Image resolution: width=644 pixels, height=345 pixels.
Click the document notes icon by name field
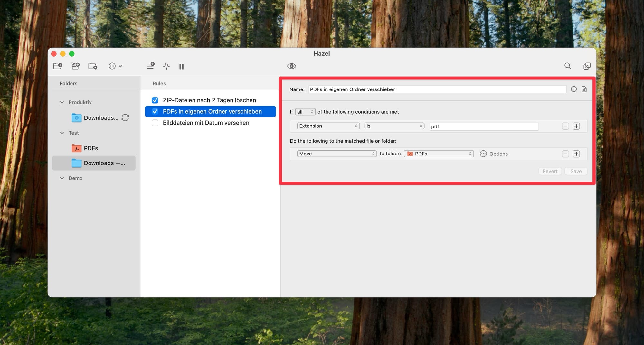(x=584, y=89)
